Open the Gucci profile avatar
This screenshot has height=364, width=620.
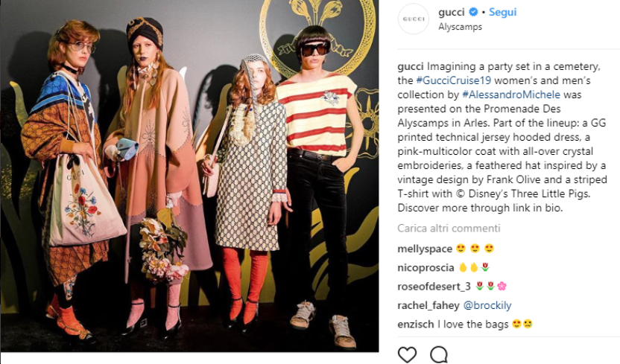coord(414,19)
